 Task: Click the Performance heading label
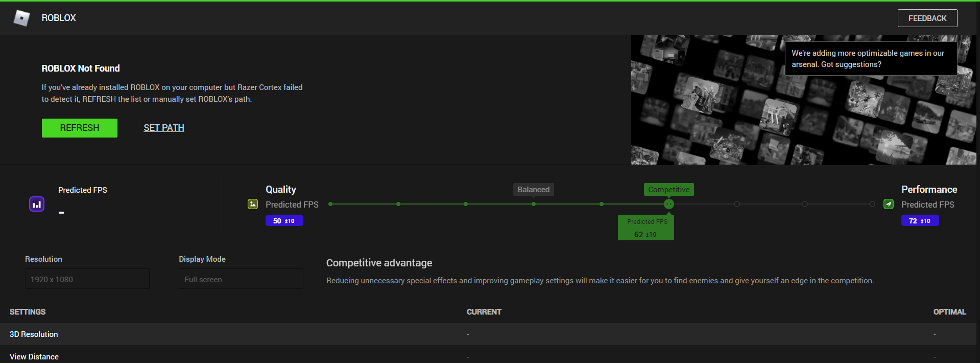click(929, 190)
